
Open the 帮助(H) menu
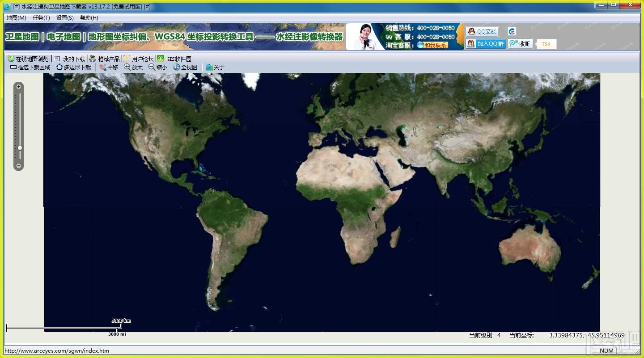tap(89, 18)
